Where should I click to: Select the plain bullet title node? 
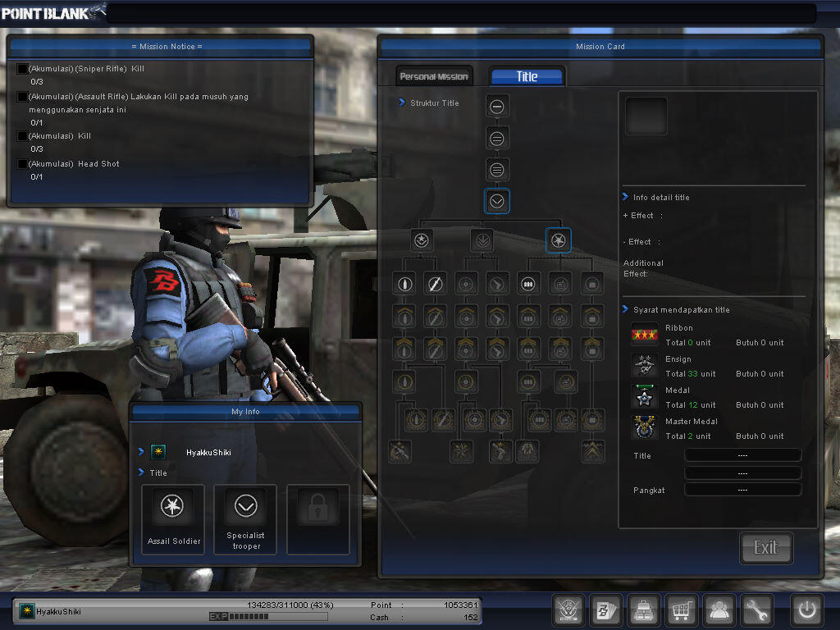pyautogui.click(x=404, y=284)
